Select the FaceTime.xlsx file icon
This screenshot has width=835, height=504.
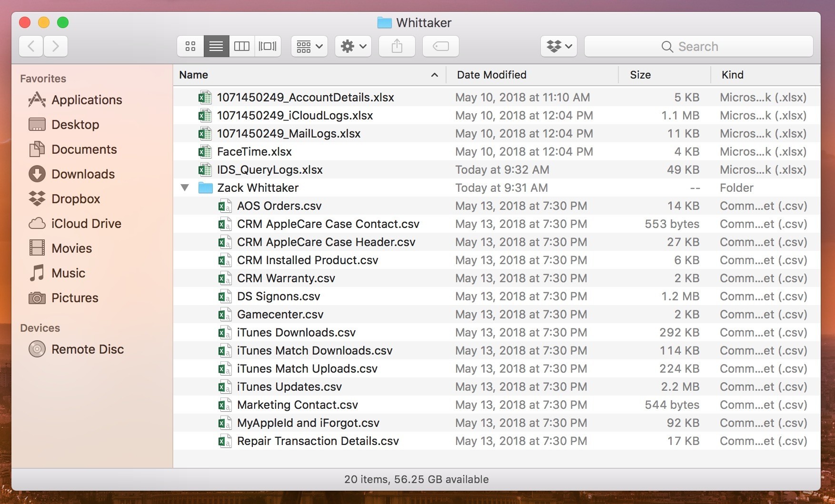(205, 152)
